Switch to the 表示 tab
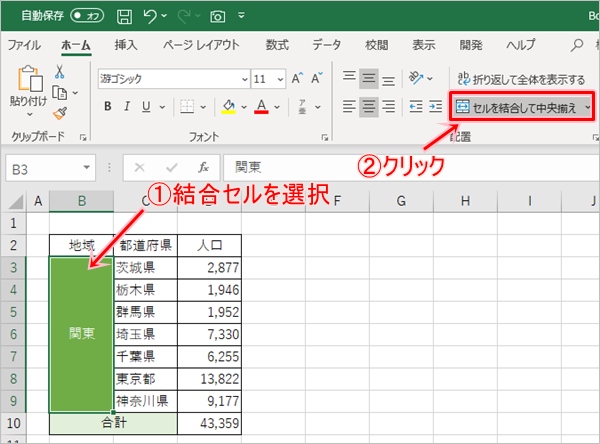The height and width of the screenshot is (444, 600). (424, 45)
